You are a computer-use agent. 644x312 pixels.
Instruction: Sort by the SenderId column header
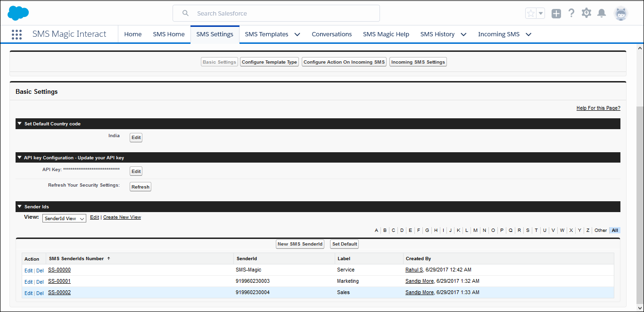[x=247, y=259]
